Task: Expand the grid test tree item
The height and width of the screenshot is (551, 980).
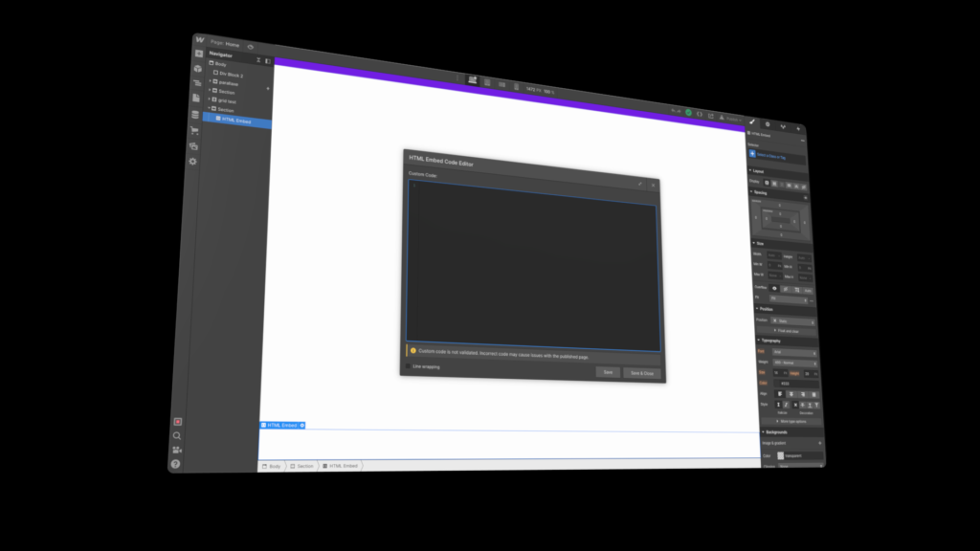Action: (x=210, y=99)
